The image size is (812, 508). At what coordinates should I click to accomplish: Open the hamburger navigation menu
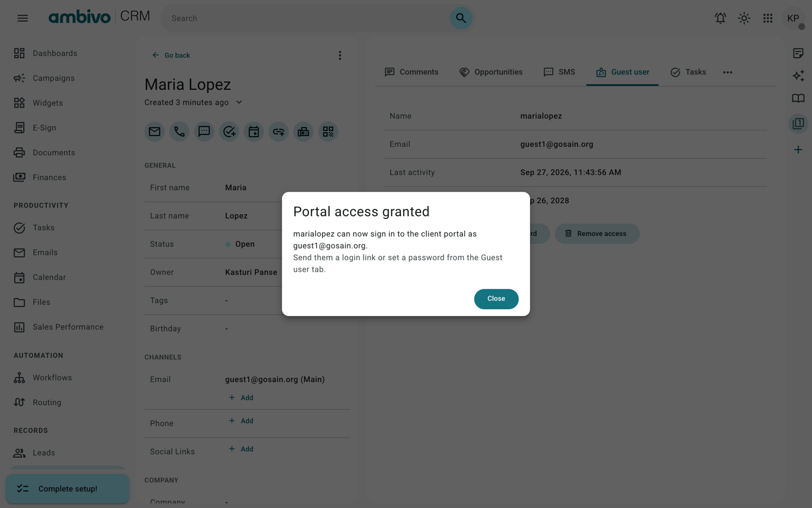23,18
